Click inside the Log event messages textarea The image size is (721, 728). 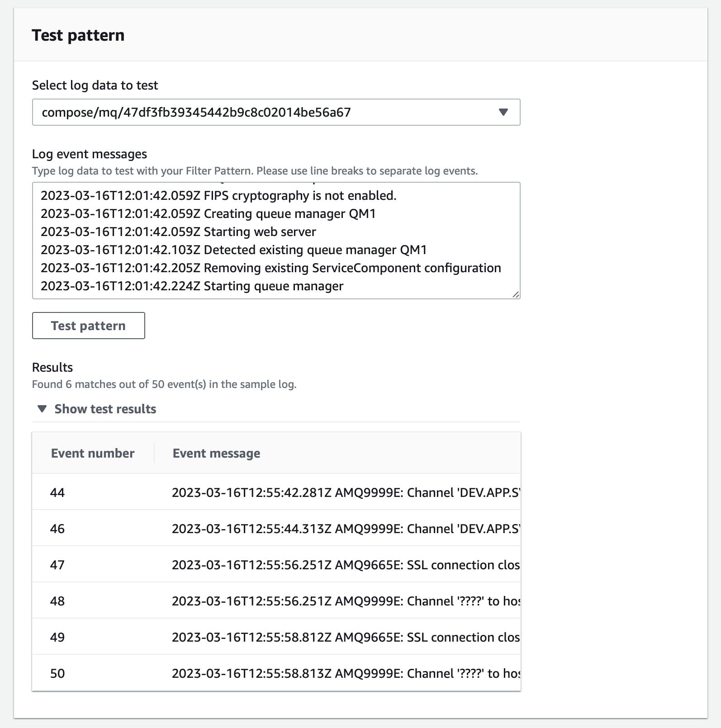click(x=276, y=241)
